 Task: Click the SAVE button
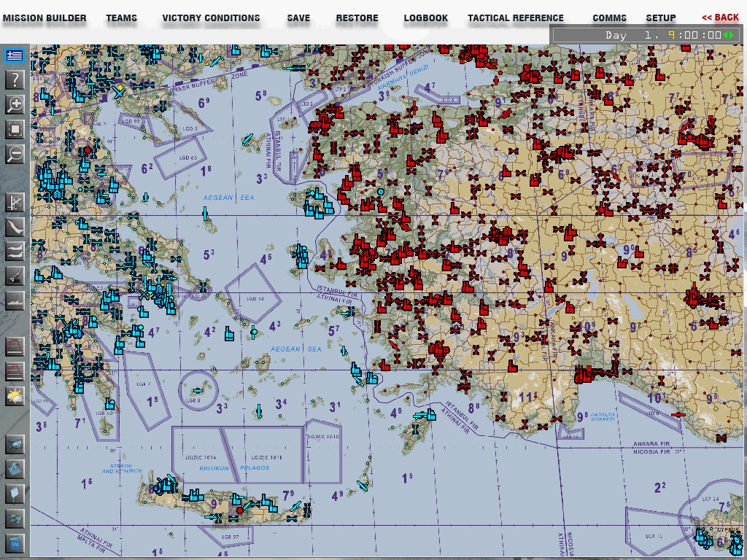click(298, 18)
